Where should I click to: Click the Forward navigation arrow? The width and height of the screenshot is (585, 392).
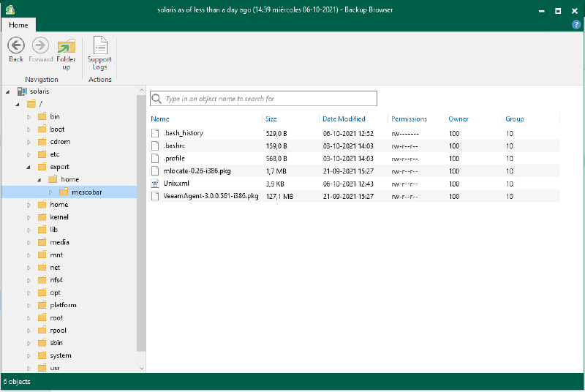tap(40, 45)
